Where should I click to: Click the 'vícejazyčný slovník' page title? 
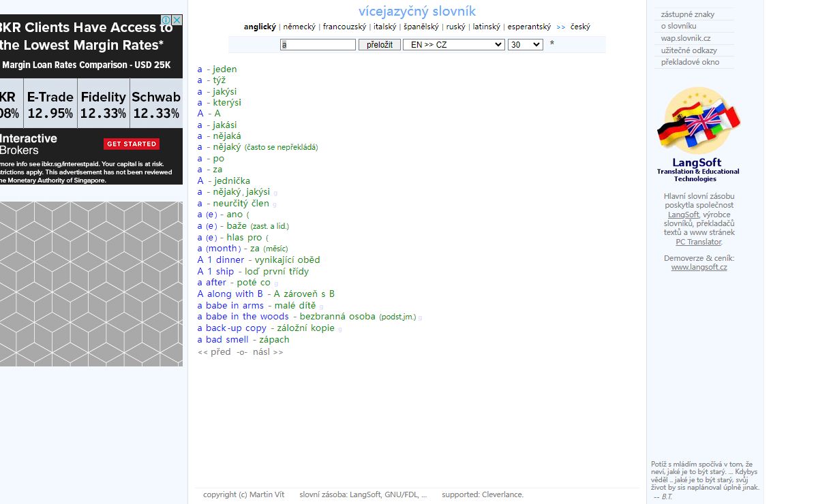(417, 11)
